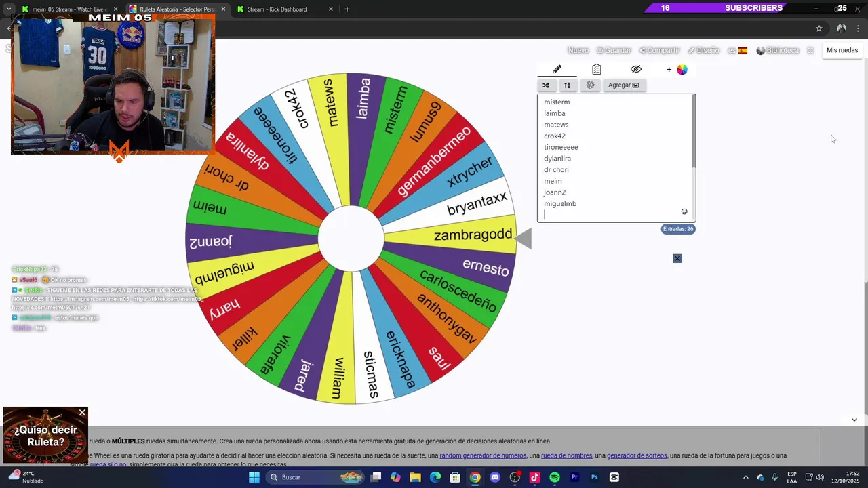
Task: Click Nuevo in the top menu
Action: coord(578,50)
